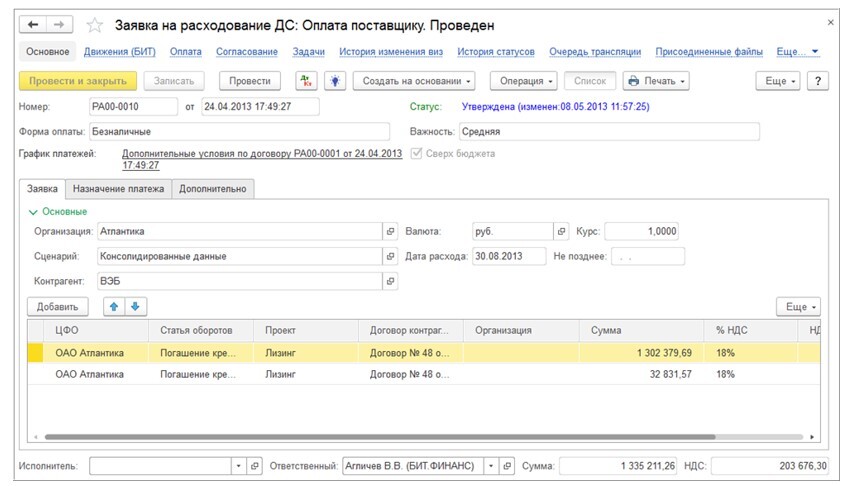Click the ЦФО column header
Viewport: 850px width, 486px height.
tap(95, 331)
